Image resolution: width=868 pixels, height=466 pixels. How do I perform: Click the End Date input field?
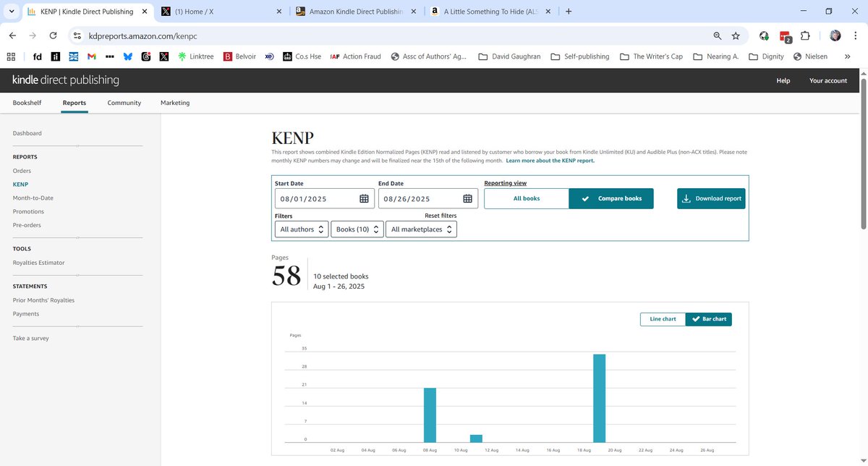click(x=427, y=198)
